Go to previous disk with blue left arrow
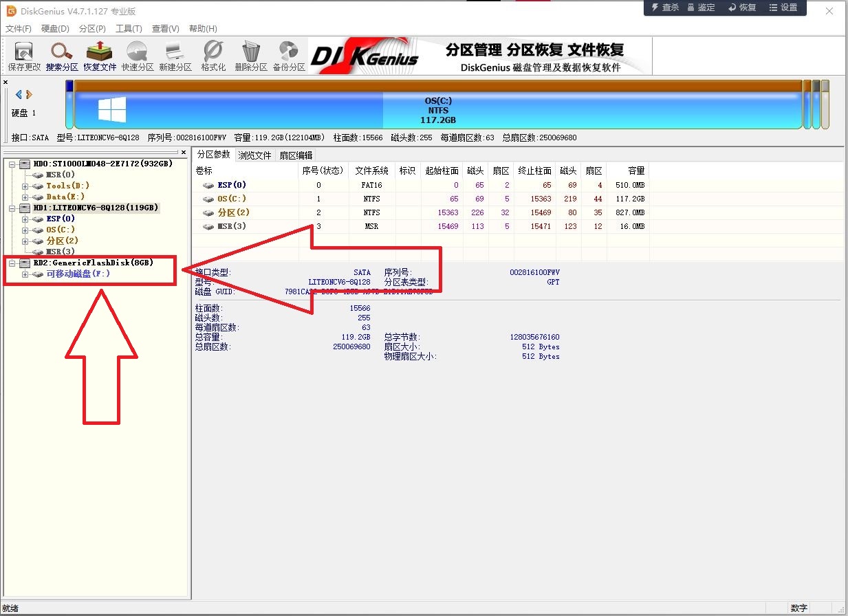848x616 pixels. coord(19,94)
